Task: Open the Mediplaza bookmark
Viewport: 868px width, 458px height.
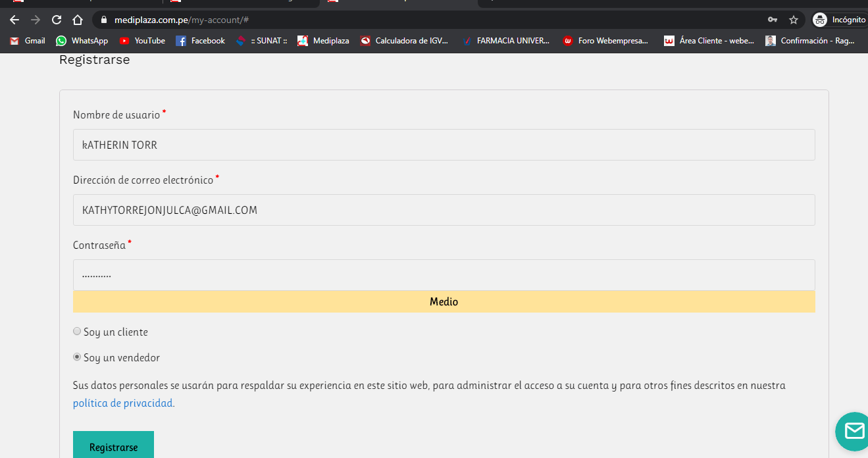Action: pyautogui.click(x=323, y=41)
